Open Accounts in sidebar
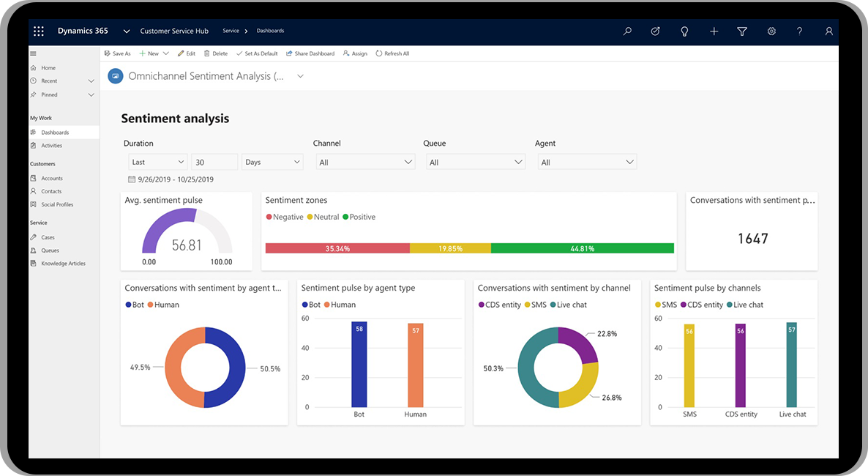The image size is (868, 476). (x=52, y=179)
